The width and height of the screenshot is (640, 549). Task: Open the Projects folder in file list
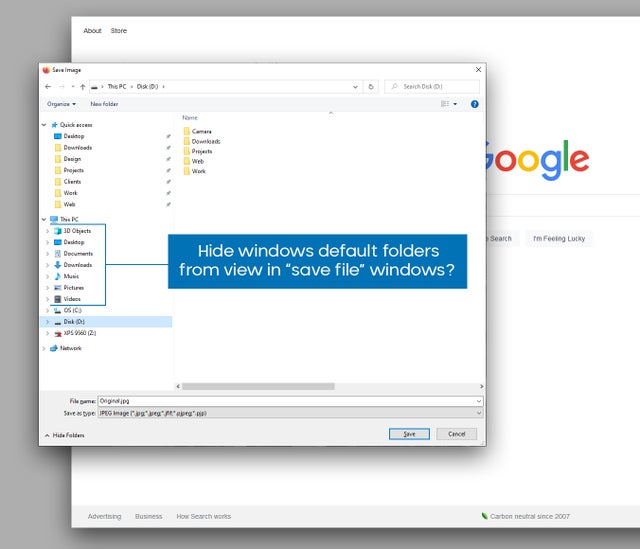tap(202, 151)
